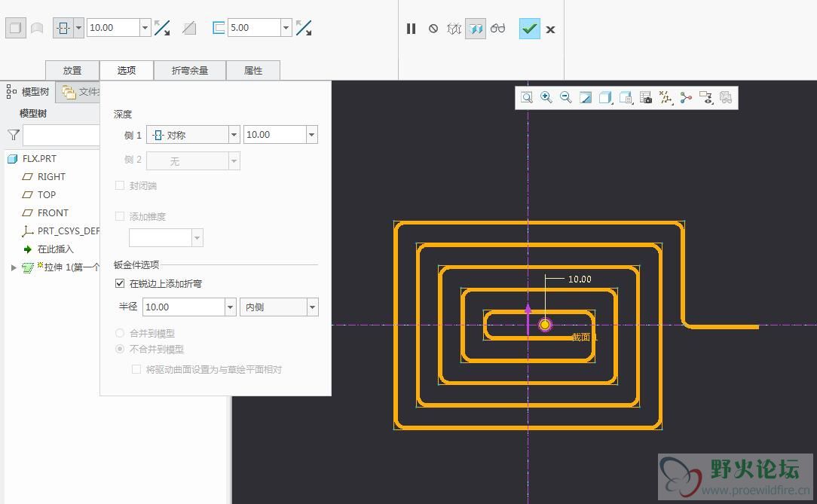Click the remove material icon
Screen dimensions: 817x504
pyautogui.click(x=190, y=28)
